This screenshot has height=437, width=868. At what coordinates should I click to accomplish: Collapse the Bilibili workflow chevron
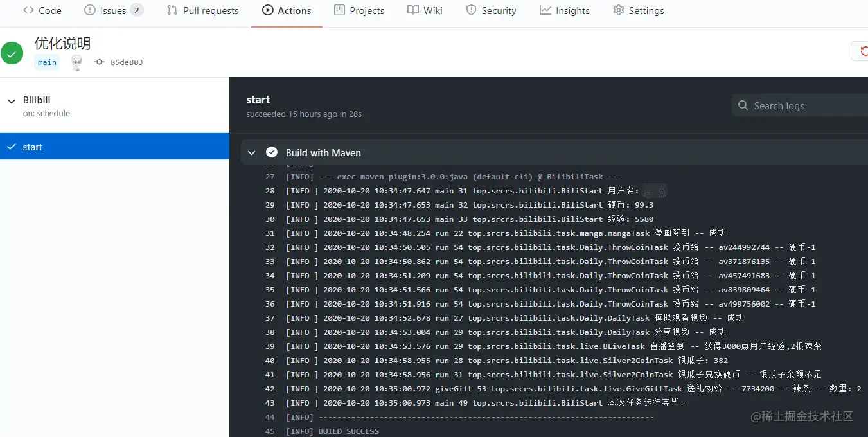coord(12,101)
